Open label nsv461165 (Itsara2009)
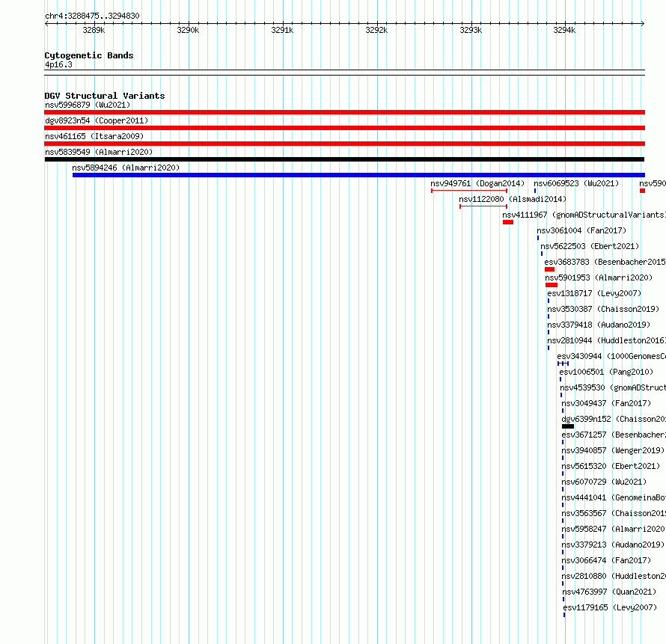The image size is (666, 644). click(x=94, y=136)
